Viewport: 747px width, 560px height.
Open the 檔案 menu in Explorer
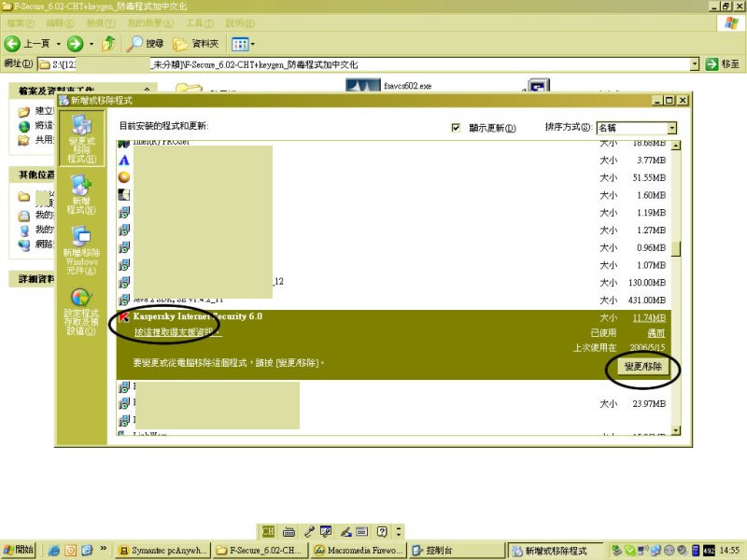[x=21, y=22]
